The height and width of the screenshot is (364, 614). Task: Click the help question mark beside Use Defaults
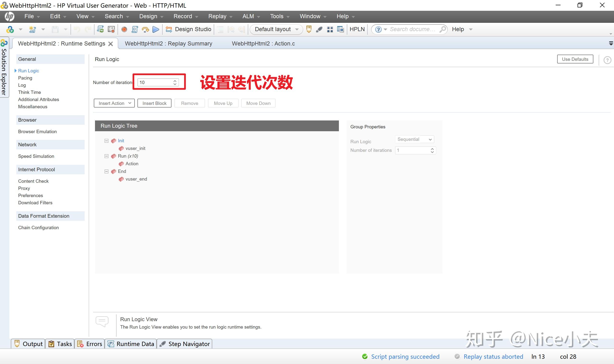pos(607,60)
